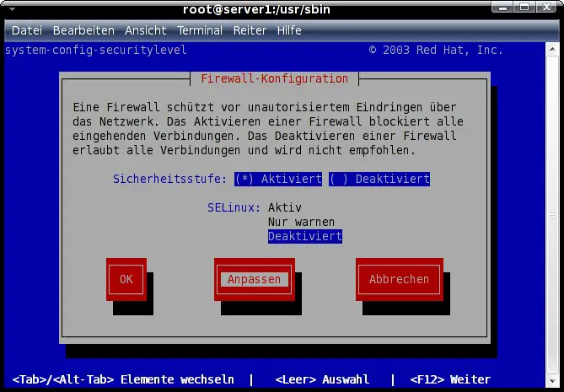Click the system-config-securitylevel header text
Viewport: 564px width, 392px height.
pyautogui.click(x=96, y=50)
